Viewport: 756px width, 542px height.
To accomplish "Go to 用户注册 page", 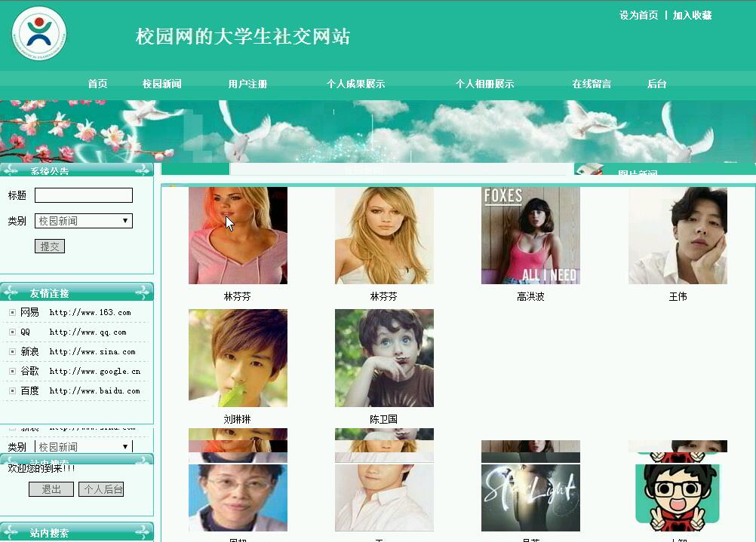I will pos(247,84).
